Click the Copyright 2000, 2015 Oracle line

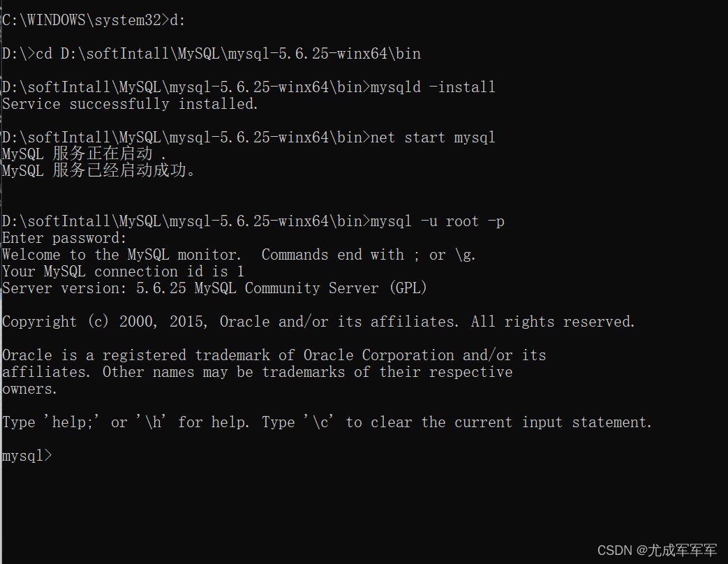pos(318,322)
